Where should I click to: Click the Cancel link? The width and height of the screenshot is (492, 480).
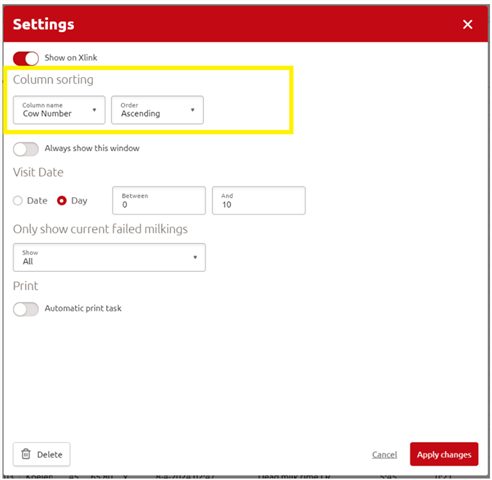point(384,455)
